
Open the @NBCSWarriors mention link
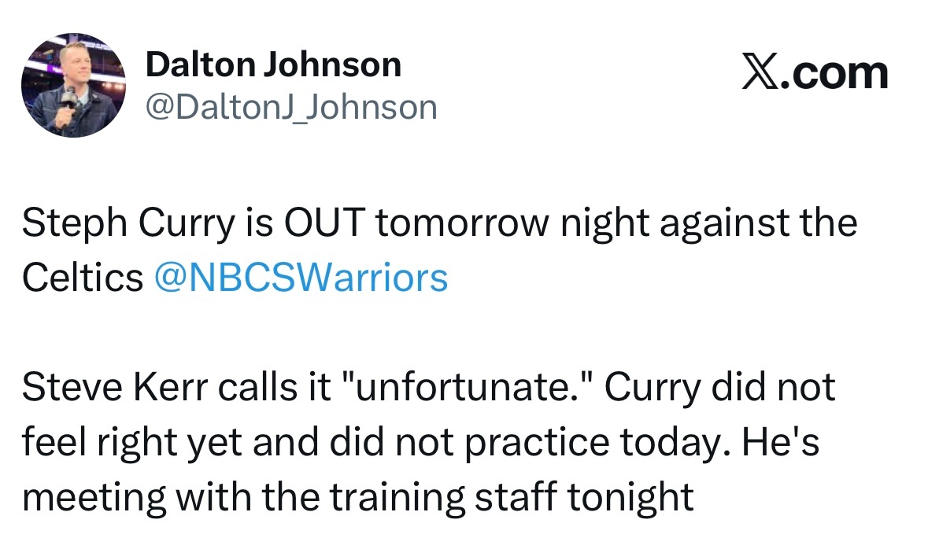pos(301,278)
